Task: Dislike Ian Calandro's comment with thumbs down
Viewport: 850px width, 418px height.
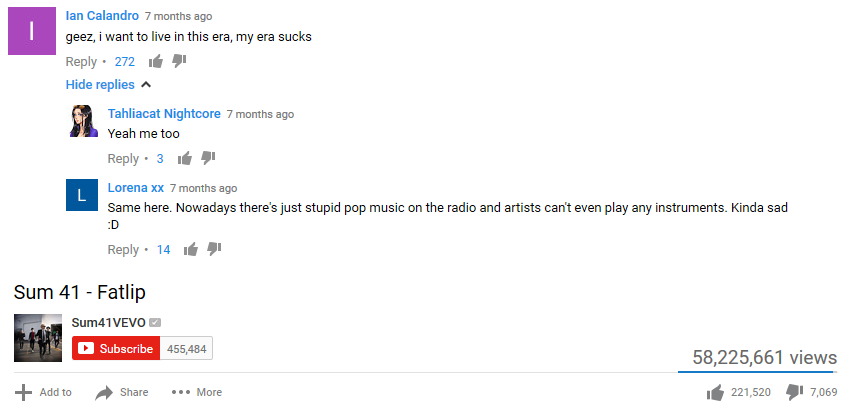Action: click(179, 61)
